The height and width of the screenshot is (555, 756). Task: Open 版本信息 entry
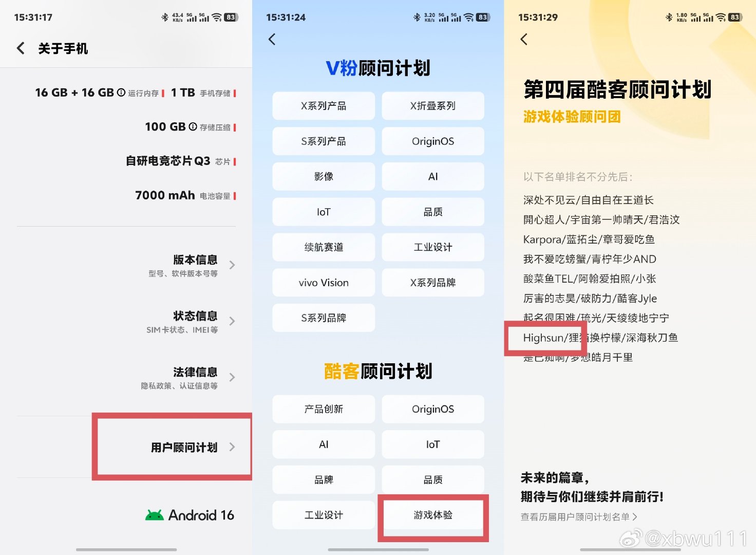coord(126,265)
